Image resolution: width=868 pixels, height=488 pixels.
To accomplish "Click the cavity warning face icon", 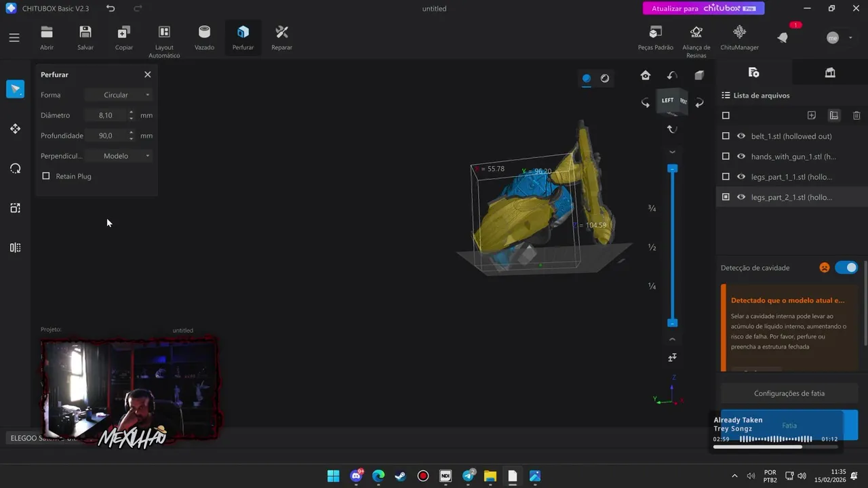I will 825,268.
